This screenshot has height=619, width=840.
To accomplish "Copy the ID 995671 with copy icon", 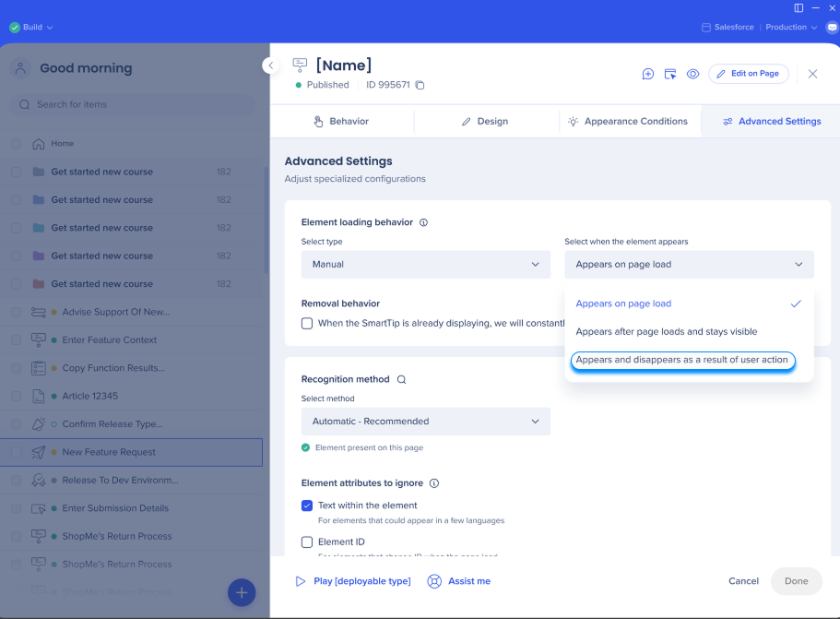I will (x=420, y=85).
